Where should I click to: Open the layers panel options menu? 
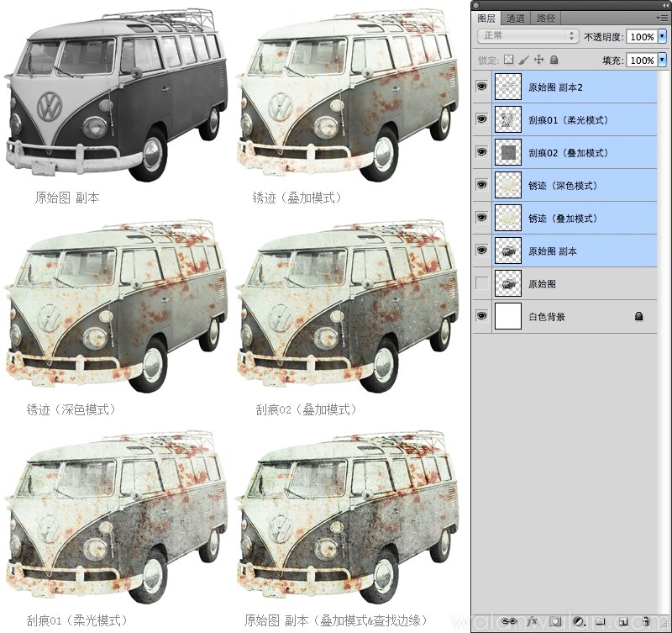[662, 18]
